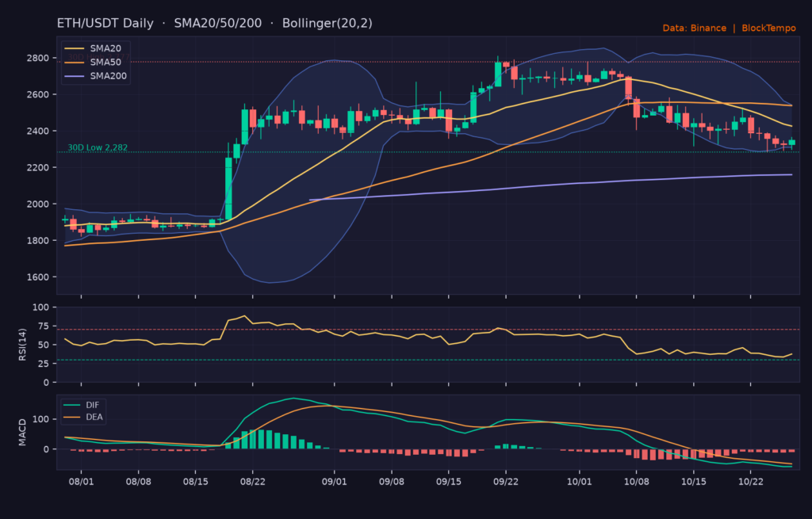Click the 08/08 date axis label
The image size is (812, 519).
(x=138, y=481)
